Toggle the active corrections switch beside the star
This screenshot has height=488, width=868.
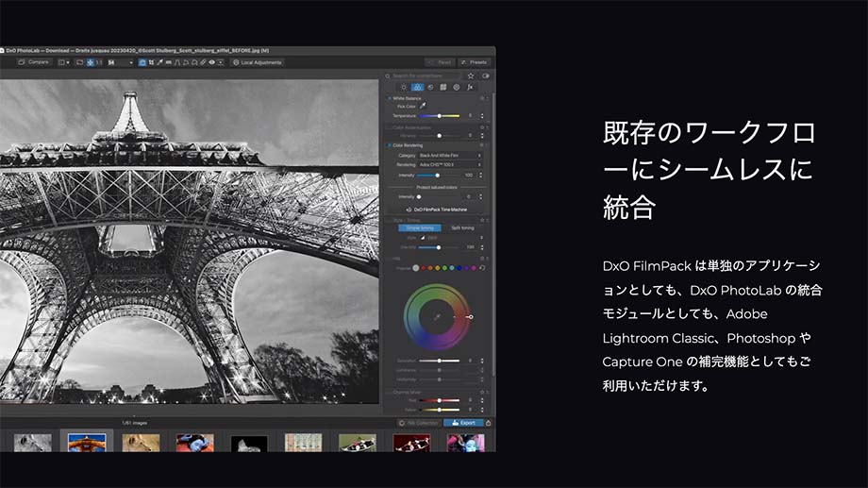[486, 76]
